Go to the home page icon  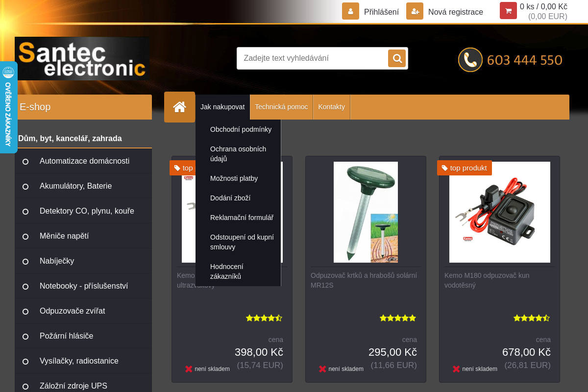click(x=179, y=107)
